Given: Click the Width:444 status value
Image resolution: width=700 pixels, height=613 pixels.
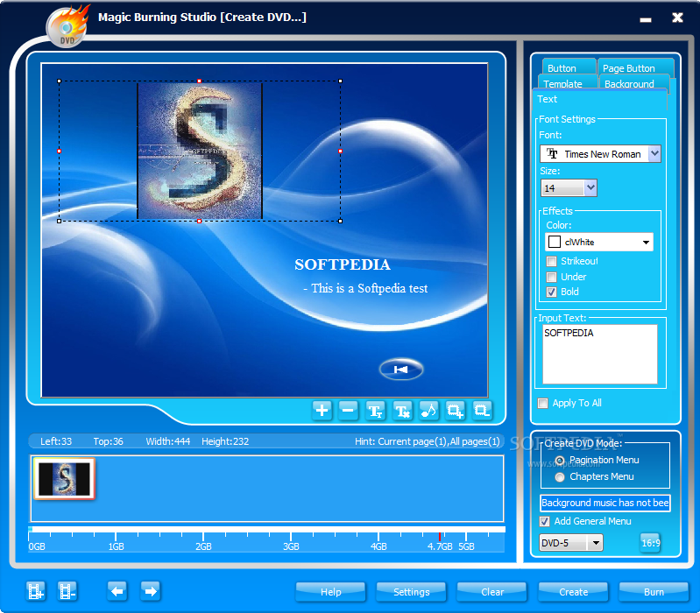Looking at the screenshot, I should click(x=168, y=441).
